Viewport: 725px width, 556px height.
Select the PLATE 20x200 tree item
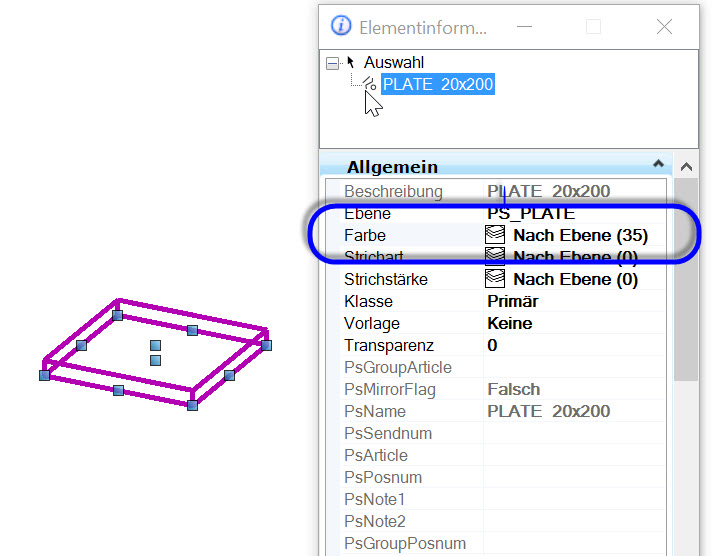[x=438, y=84]
